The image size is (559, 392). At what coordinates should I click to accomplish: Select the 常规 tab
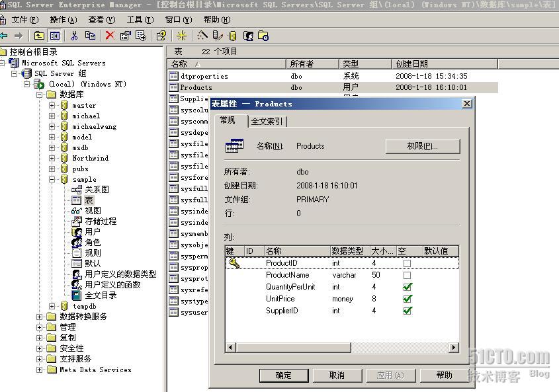tap(231, 120)
